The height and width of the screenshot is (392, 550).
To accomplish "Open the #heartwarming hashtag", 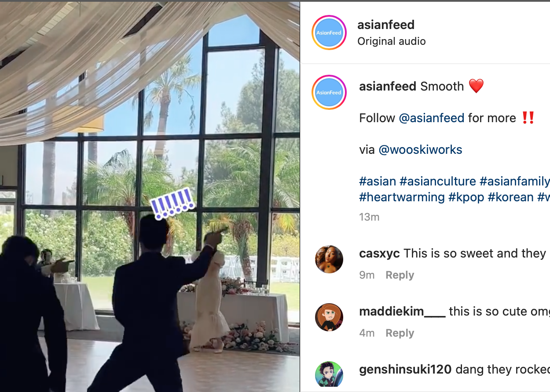I will point(402,197).
